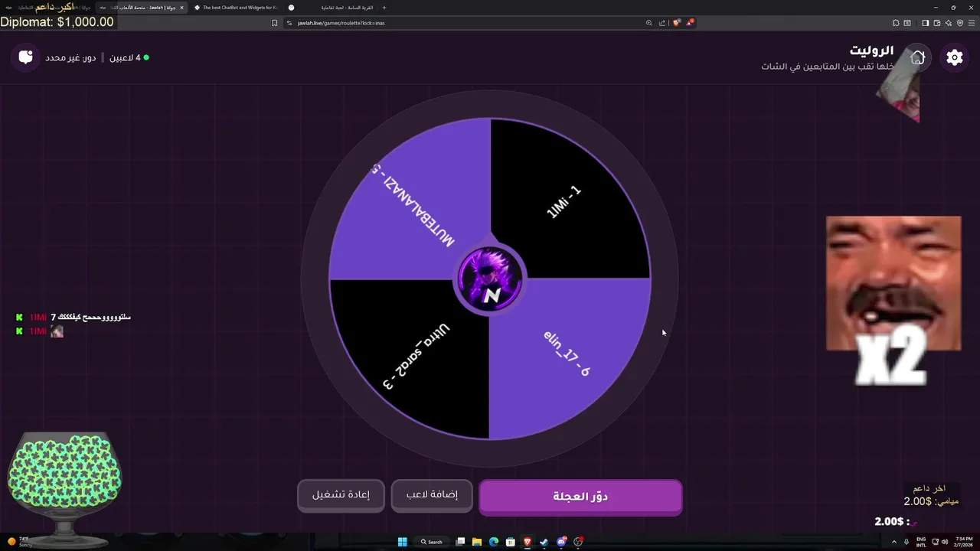Open the red notification app in taskbar
The height and width of the screenshot is (551, 980).
pyautogui.click(x=578, y=542)
